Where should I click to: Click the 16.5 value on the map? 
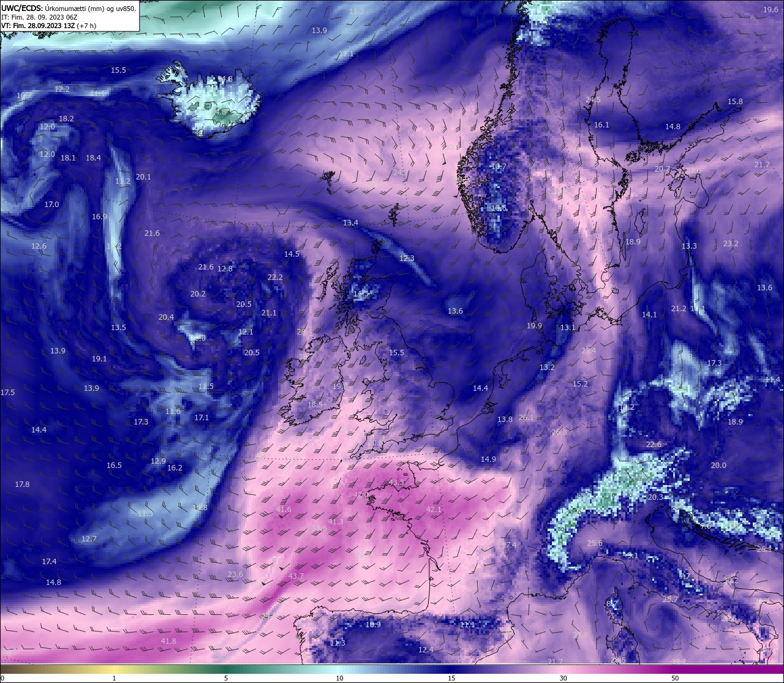pos(114,466)
